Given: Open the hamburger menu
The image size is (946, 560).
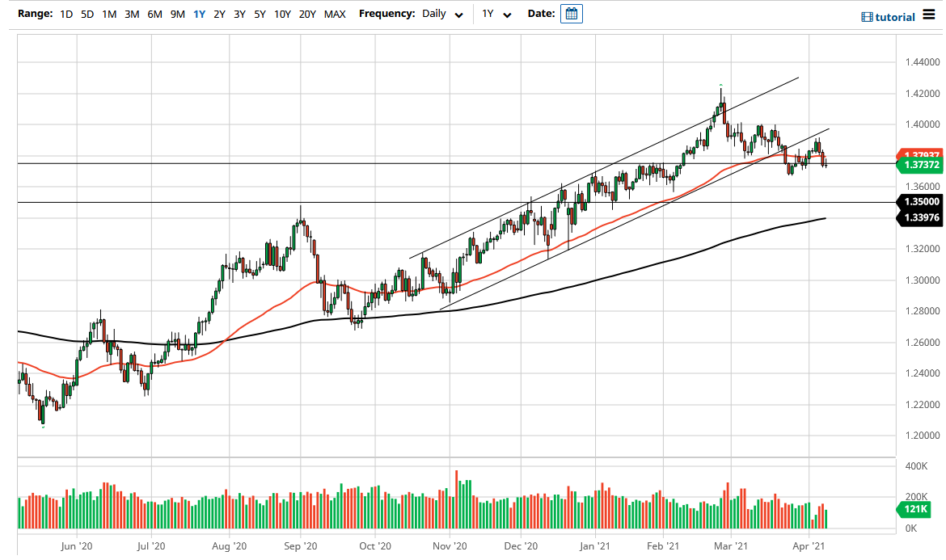Looking at the screenshot, I should (930, 15).
